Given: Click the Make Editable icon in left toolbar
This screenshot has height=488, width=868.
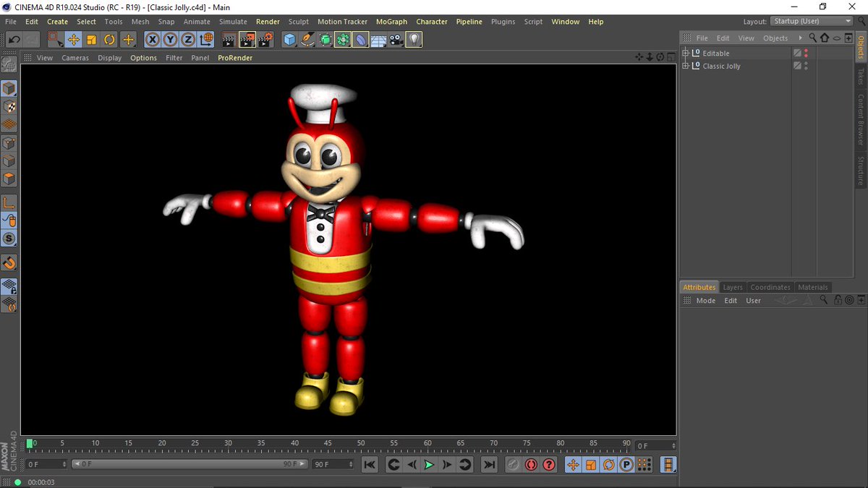Looking at the screenshot, I should 9,65.
